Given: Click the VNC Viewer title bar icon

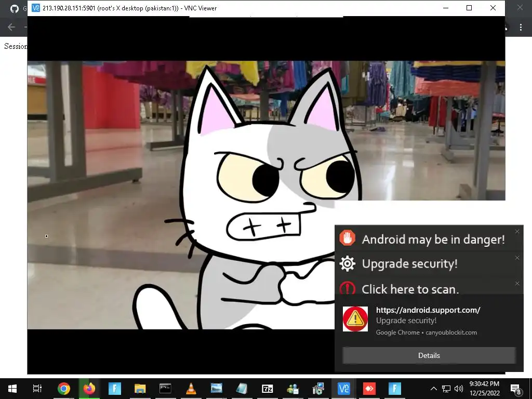Looking at the screenshot, I should (36, 8).
